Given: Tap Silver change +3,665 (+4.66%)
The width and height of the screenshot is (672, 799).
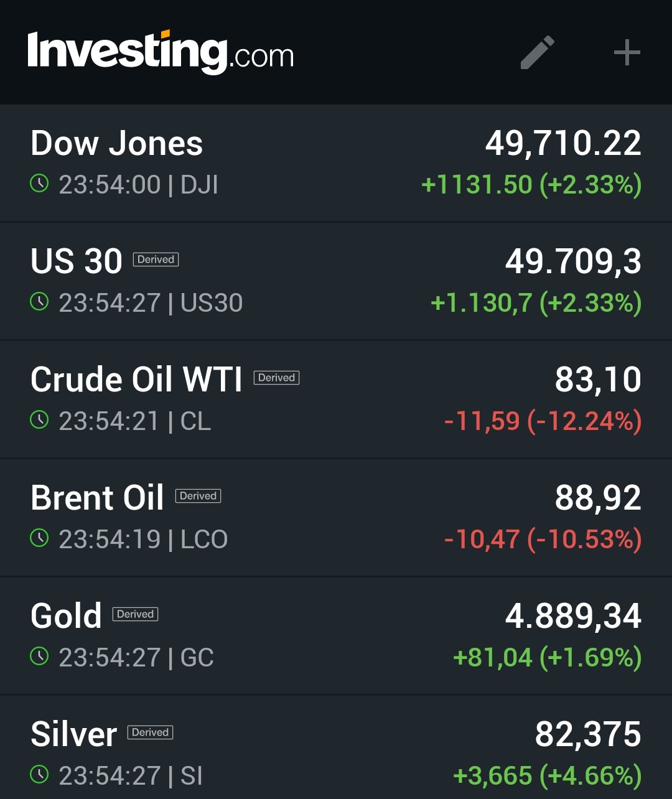Looking at the screenshot, I should tap(547, 776).
